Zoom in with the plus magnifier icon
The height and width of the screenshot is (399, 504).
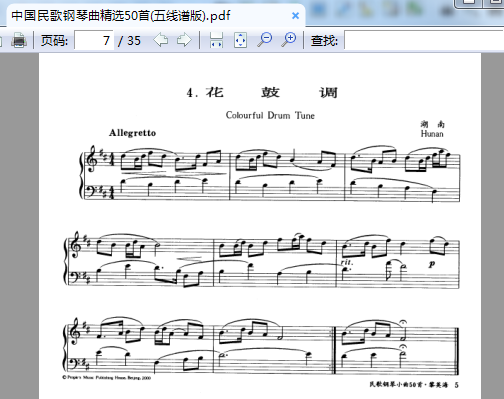[x=288, y=40]
